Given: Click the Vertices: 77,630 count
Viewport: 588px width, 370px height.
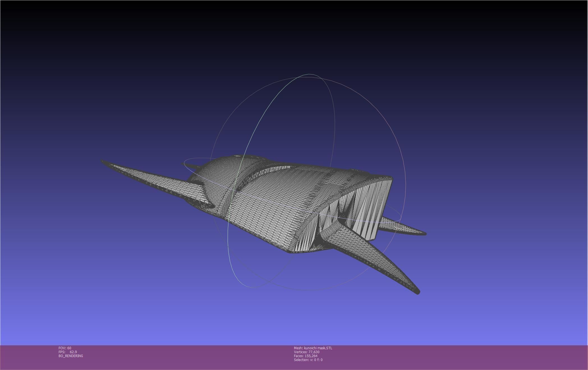Looking at the screenshot, I should [x=306, y=352].
